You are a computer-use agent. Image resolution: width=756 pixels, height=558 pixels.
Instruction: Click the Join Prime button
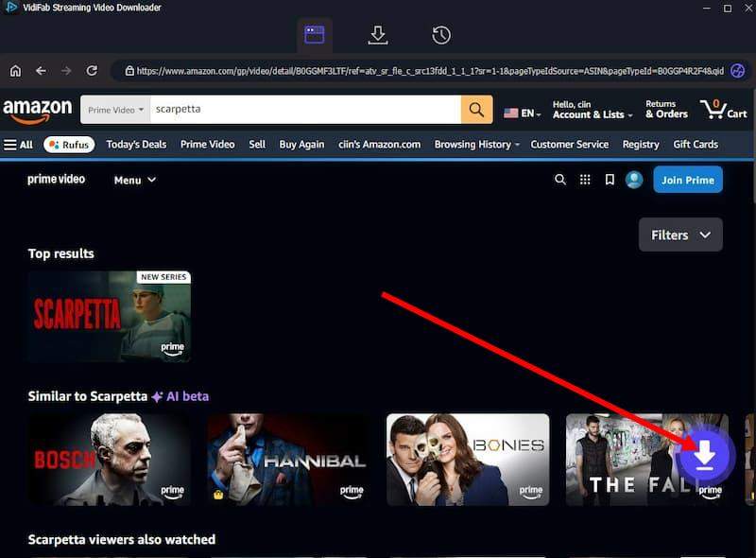click(x=688, y=180)
